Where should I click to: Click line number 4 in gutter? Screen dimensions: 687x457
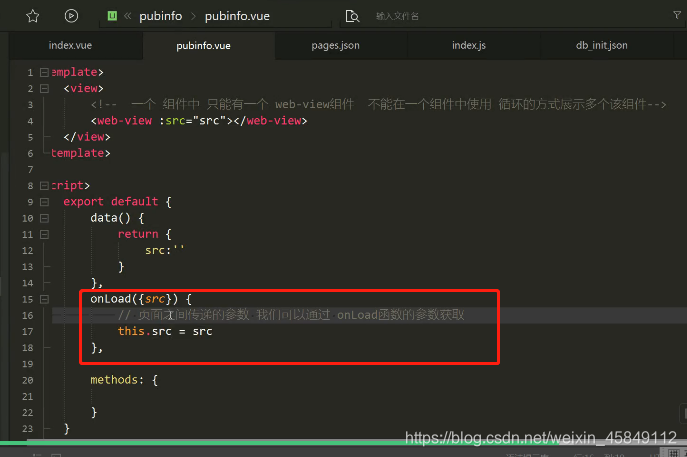coord(30,121)
